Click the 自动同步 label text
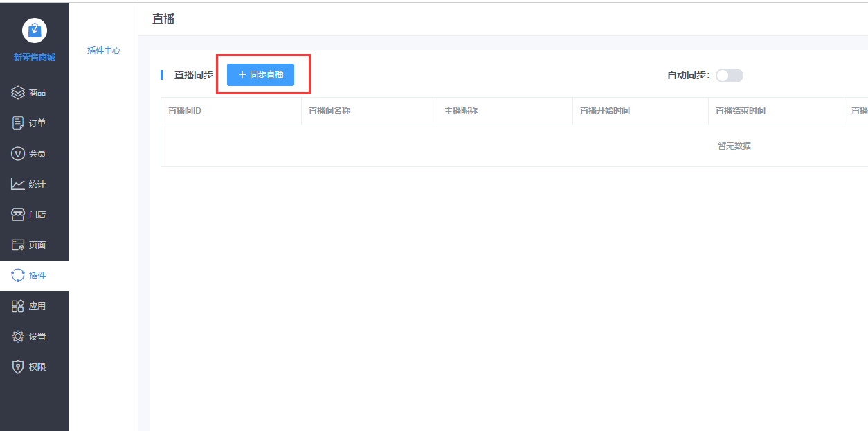This screenshot has height=431, width=868. tap(689, 75)
